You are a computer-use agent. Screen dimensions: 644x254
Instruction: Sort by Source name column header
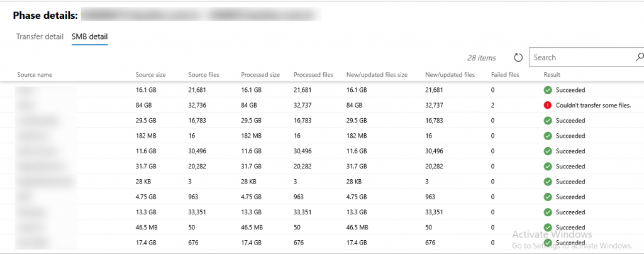[35, 75]
